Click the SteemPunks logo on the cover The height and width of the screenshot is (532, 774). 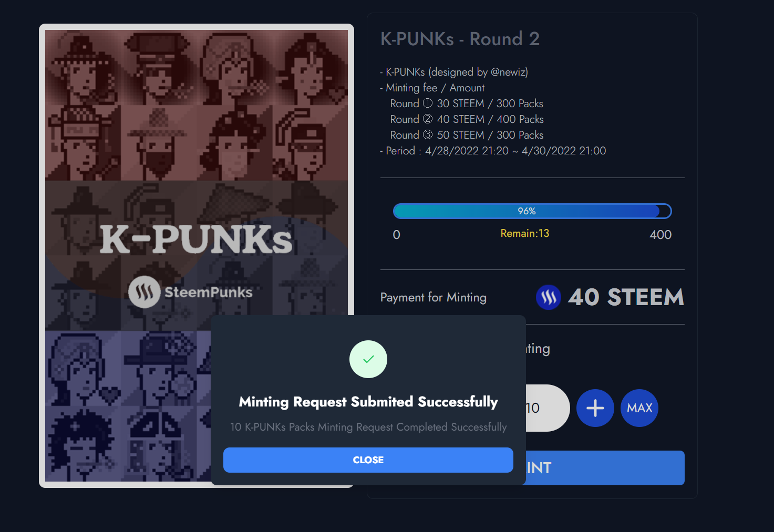tap(190, 292)
